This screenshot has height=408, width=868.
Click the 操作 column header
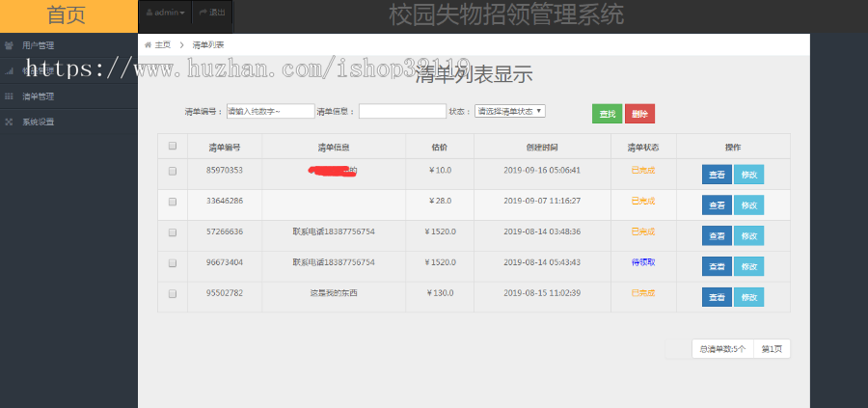[x=733, y=148]
